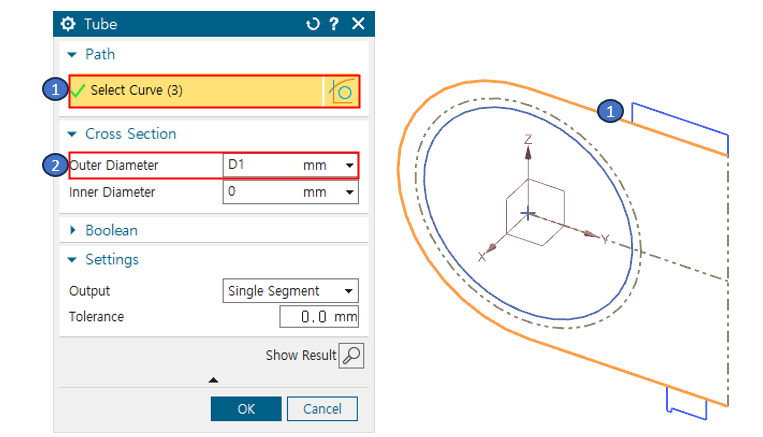Click the green checkmark next to Select Curve
Screen dimensions: 763x437
(x=78, y=91)
